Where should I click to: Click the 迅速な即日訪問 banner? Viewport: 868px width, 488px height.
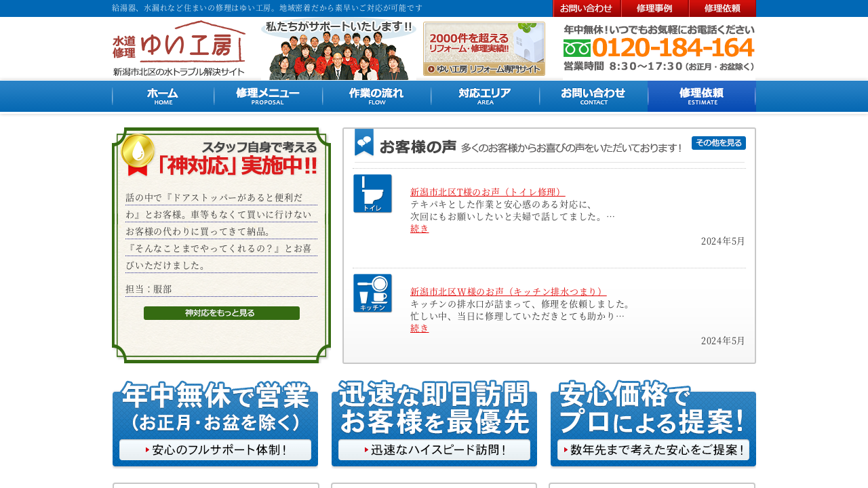(x=434, y=424)
